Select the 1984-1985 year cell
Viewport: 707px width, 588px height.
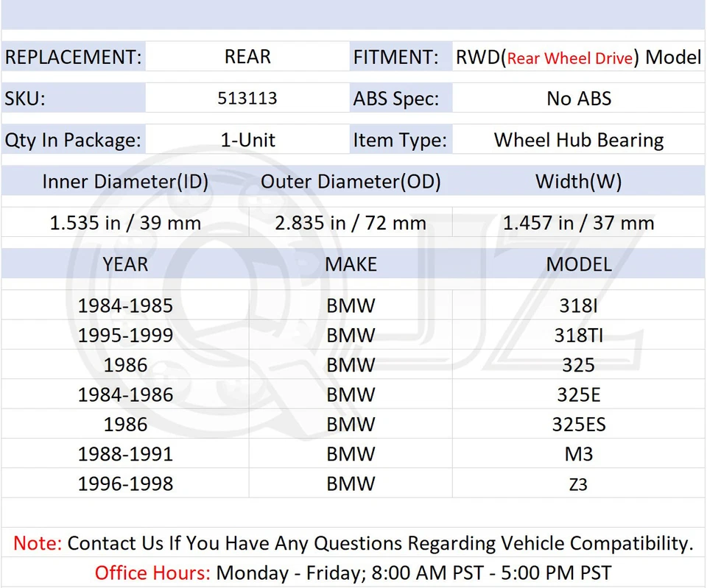tap(125, 306)
